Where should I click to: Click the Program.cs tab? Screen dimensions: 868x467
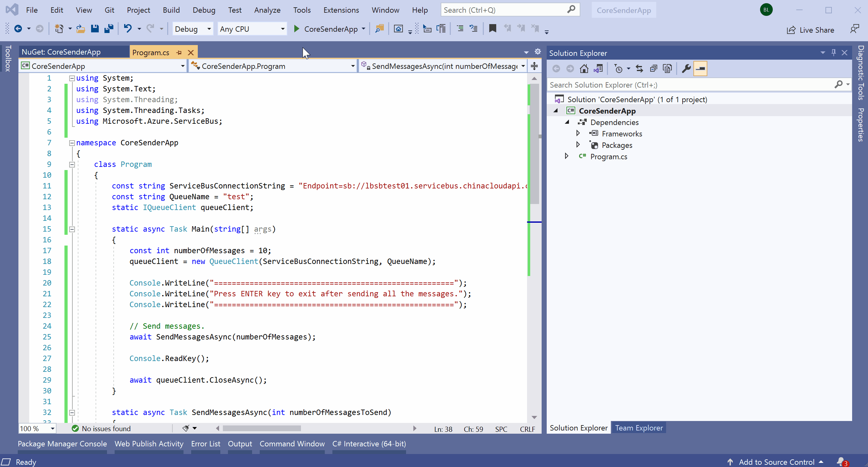[x=151, y=52]
